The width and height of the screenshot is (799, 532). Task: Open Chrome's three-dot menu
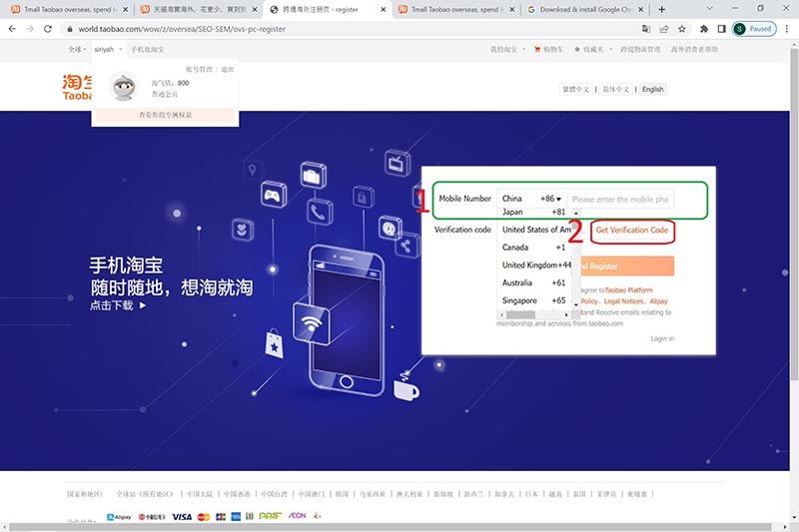[787, 29]
